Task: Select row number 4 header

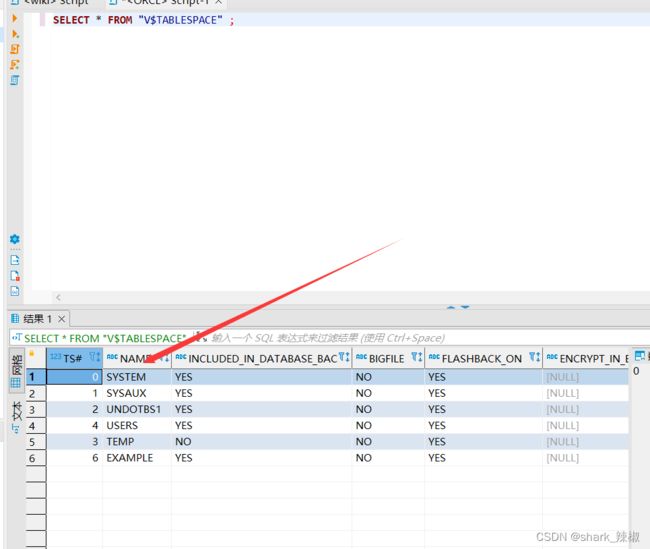Action: (x=36, y=426)
